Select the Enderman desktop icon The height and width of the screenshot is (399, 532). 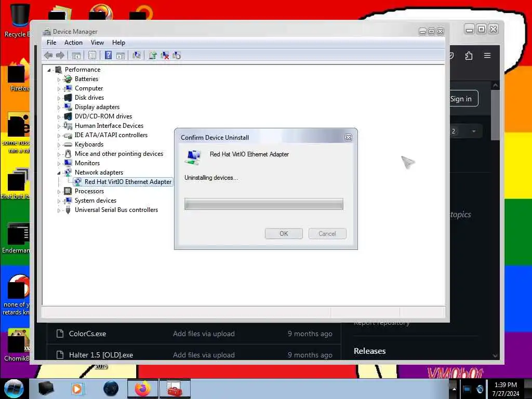[x=16, y=238]
